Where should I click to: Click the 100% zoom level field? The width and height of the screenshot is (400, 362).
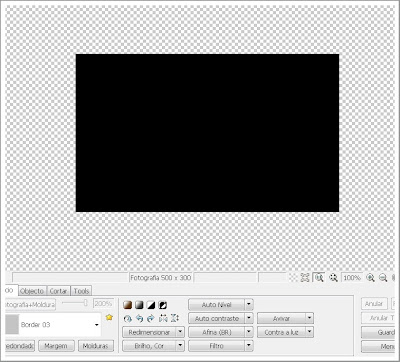click(x=352, y=278)
